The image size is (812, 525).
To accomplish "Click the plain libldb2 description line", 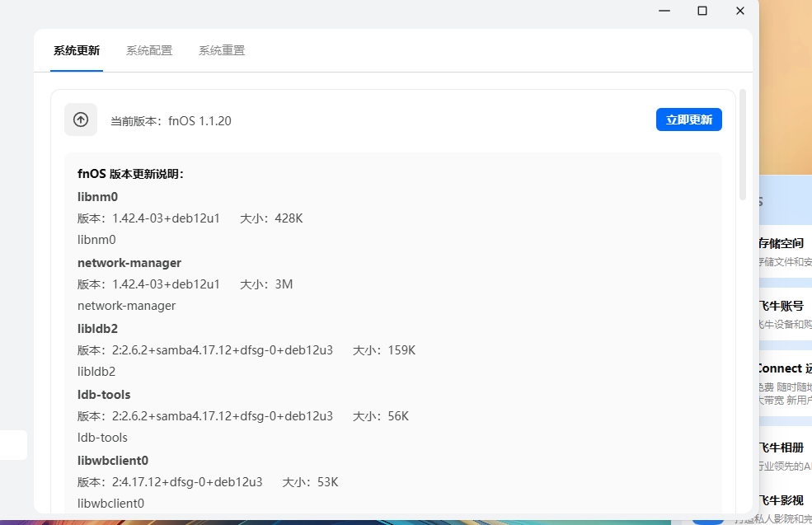I will (96, 372).
